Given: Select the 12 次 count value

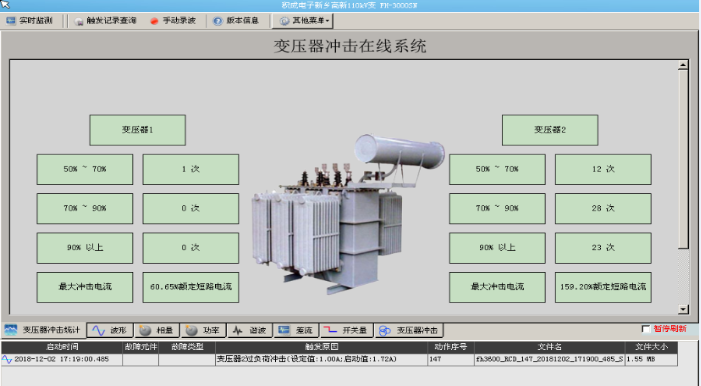Looking at the screenshot, I should [x=603, y=170].
